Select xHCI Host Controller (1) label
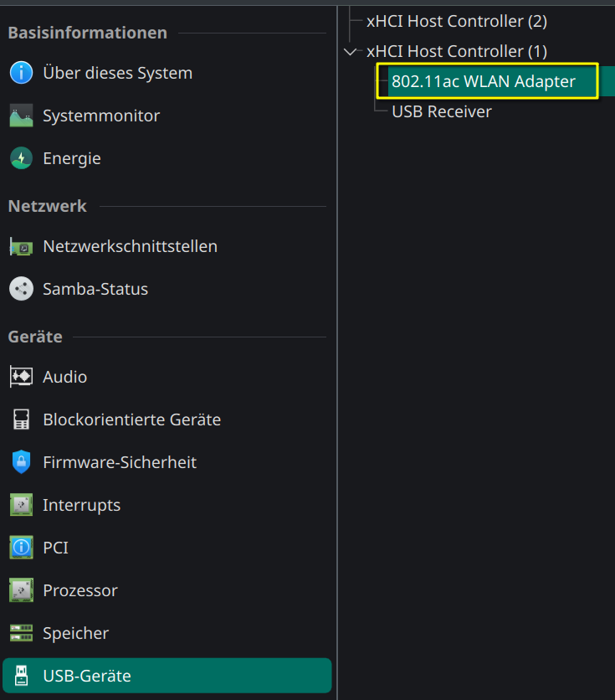The height and width of the screenshot is (700, 615). point(457,52)
